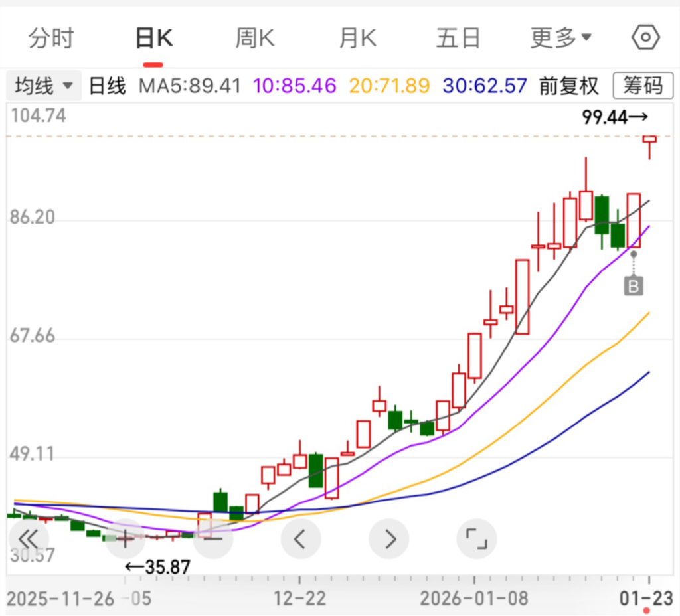Switch to 月K tab
Image resolution: width=680 pixels, height=616 pixels.
point(358,38)
